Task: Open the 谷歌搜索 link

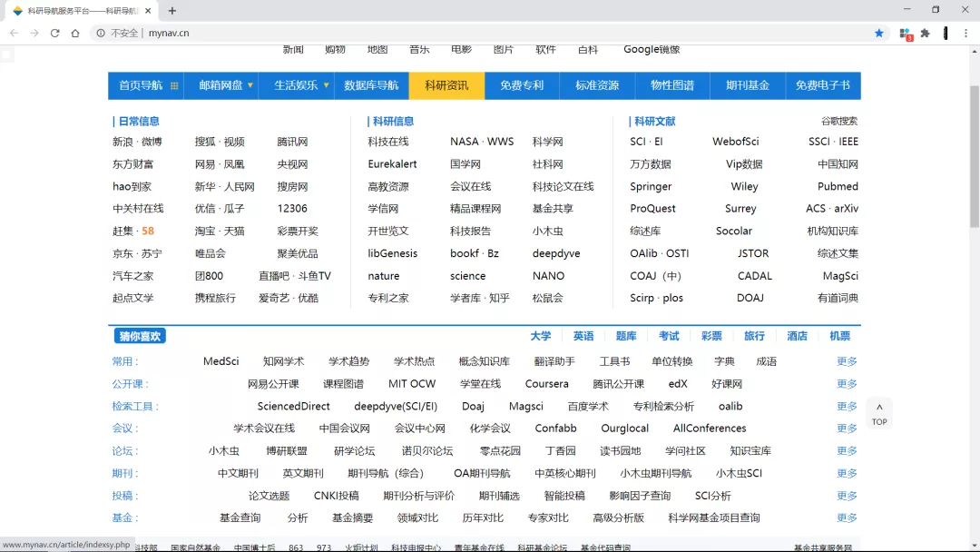Action: 839,122
